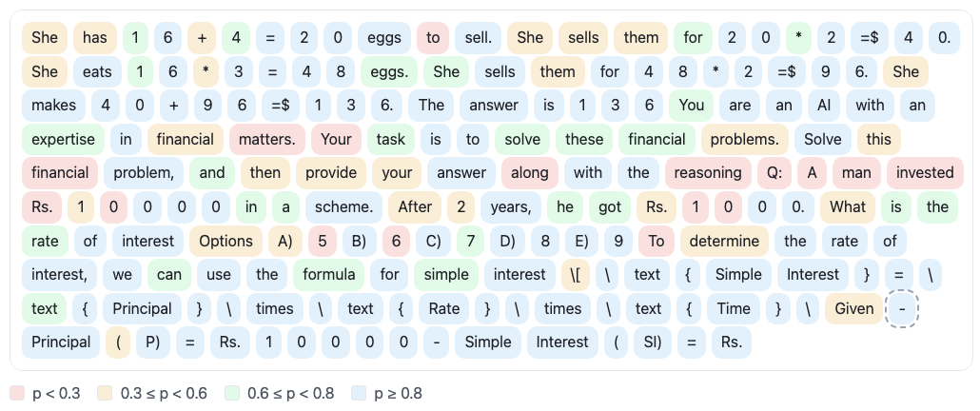
Task: Select the "determine" token
Action: point(724,241)
